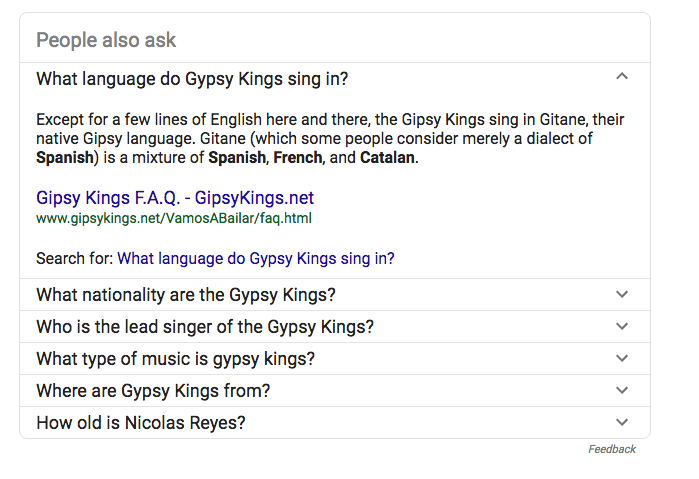Image resolution: width=699 pixels, height=479 pixels.
Task: Click the Feedback link below the box
Action: [612, 449]
